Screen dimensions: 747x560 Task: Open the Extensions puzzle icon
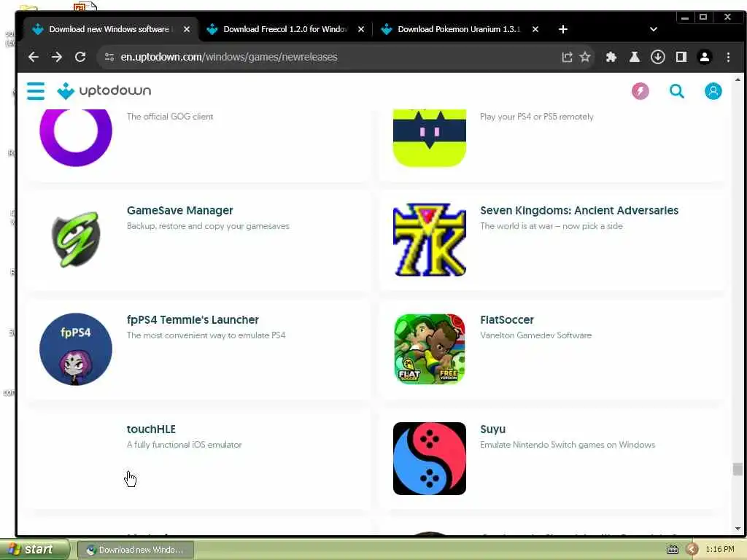611,57
